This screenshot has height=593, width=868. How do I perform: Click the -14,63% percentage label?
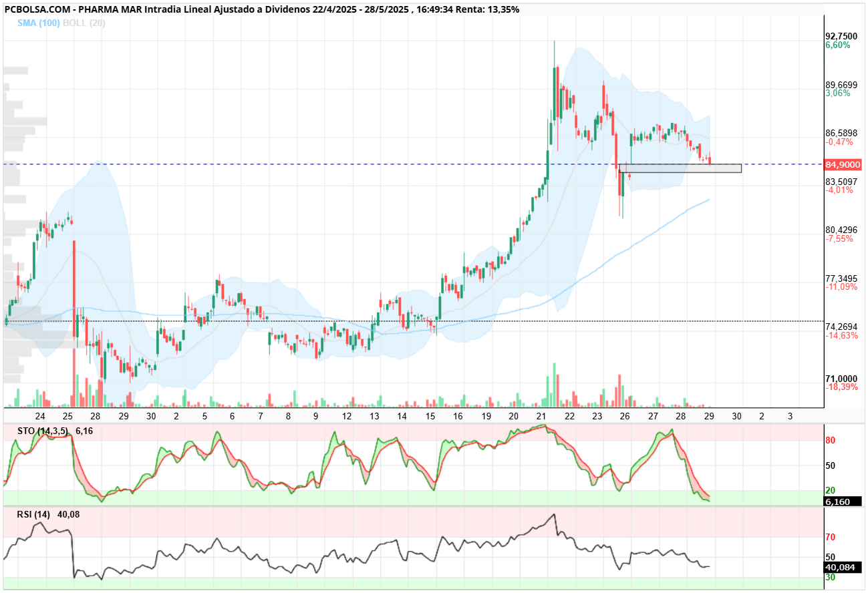pos(841,336)
